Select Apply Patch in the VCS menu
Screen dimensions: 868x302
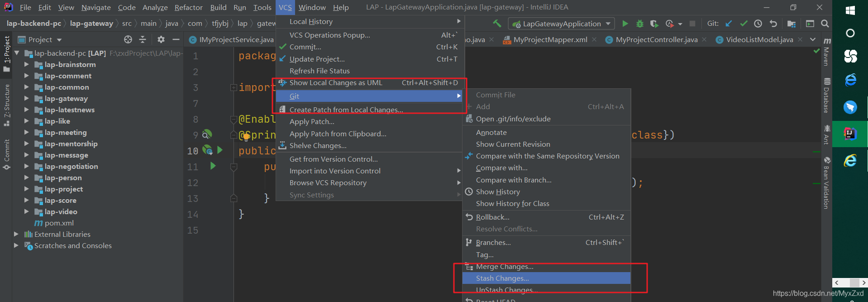370,121
